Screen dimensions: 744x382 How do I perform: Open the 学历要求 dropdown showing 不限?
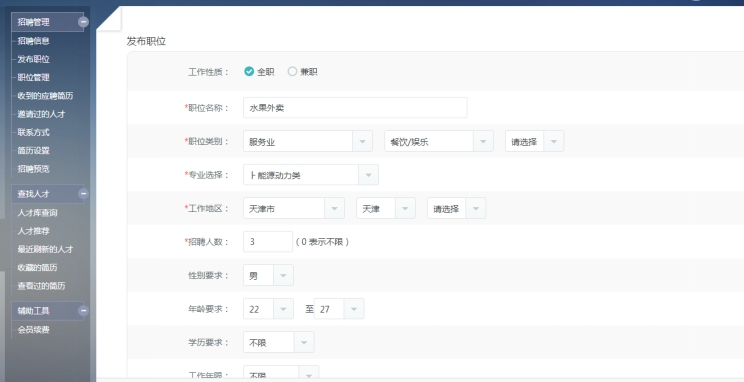279,342
